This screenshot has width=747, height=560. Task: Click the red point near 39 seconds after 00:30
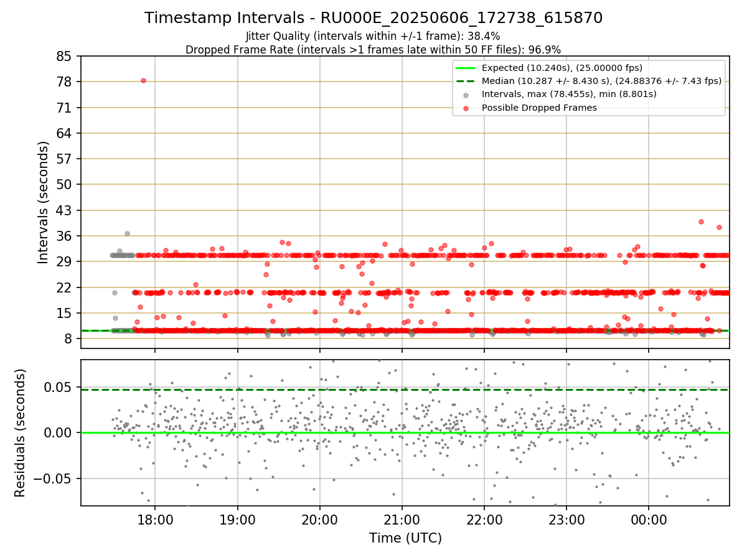(701, 222)
